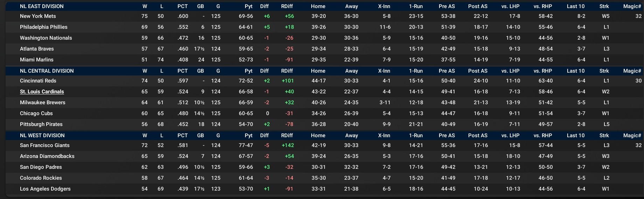Open the Washington Nationals team link
Viewport: 644px width, 199px height.
[46, 38]
